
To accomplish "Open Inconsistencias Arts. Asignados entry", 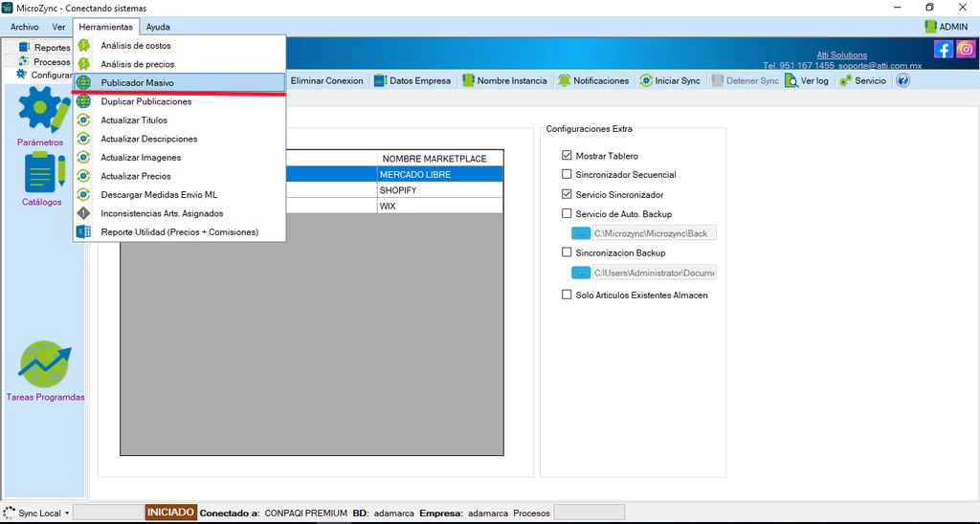I will click(x=179, y=213).
